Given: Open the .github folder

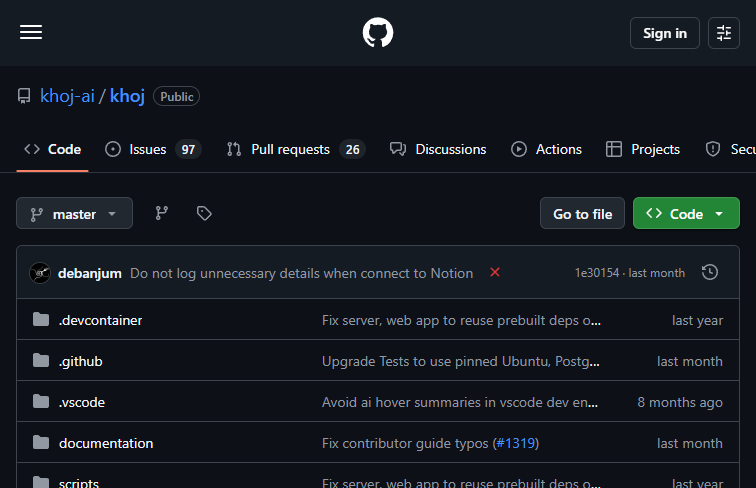Looking at the screenshot, I should point(81,362).
